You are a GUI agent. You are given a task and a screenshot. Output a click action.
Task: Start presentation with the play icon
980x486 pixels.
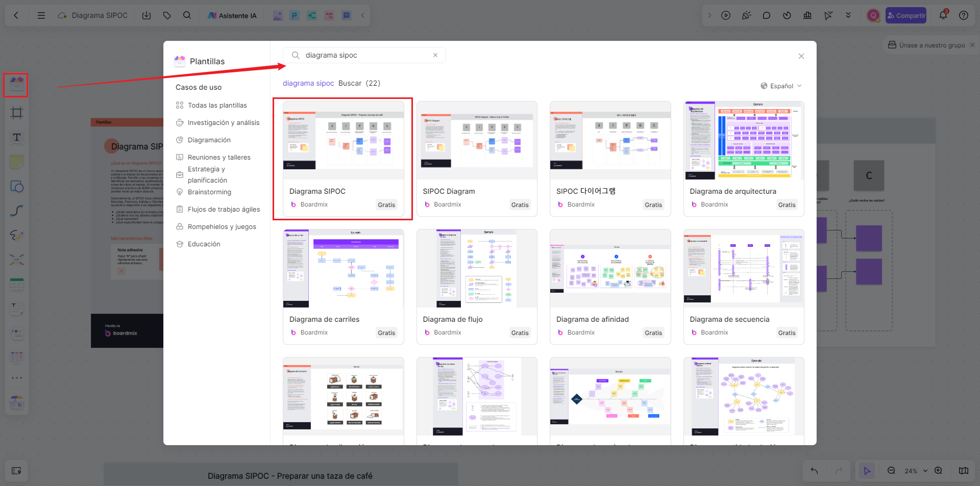726,15
